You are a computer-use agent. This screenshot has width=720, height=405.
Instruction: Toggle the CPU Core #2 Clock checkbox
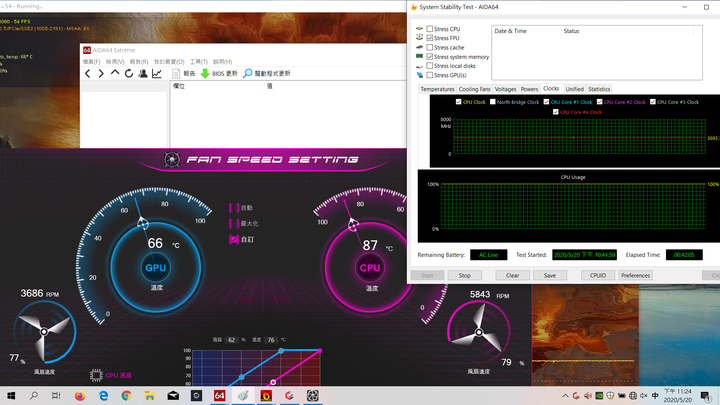599,102
